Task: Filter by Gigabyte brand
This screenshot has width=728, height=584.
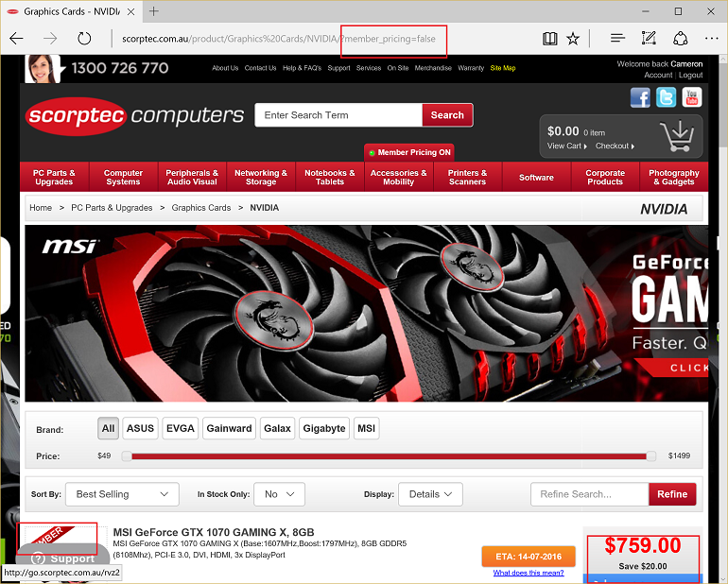Action: point(324,428)
